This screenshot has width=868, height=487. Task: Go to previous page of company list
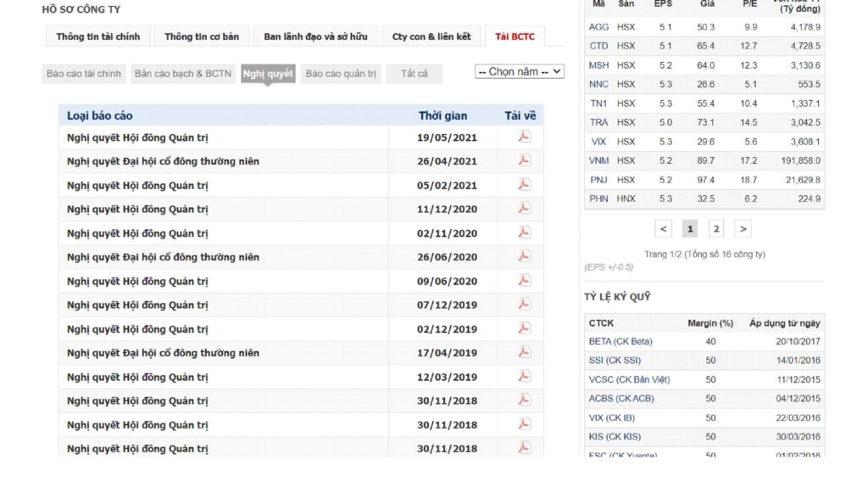[663, 229]
